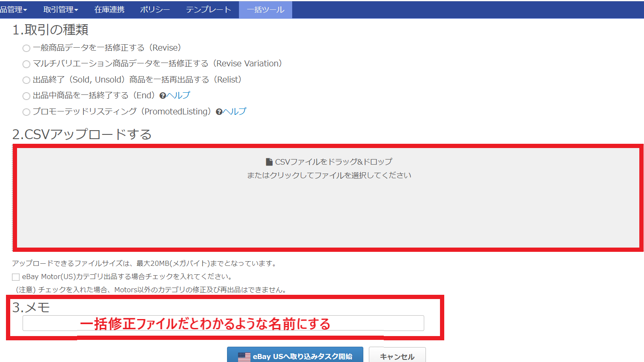Open the ヘルプ link for End option
This screenshot has height=362, width=644.
click(178, 96)
